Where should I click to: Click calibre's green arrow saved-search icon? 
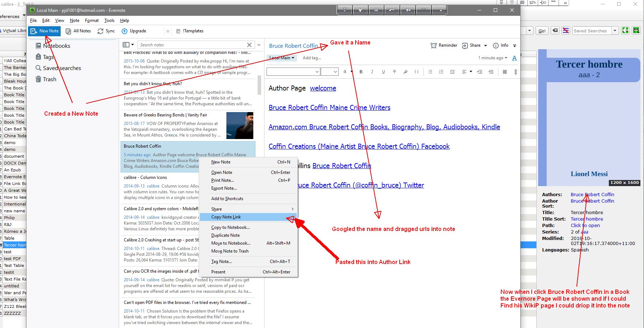tap(625, 31)
